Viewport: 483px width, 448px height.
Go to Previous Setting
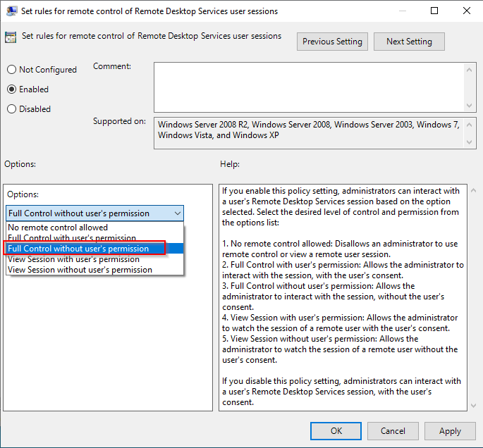click(332, 42)
